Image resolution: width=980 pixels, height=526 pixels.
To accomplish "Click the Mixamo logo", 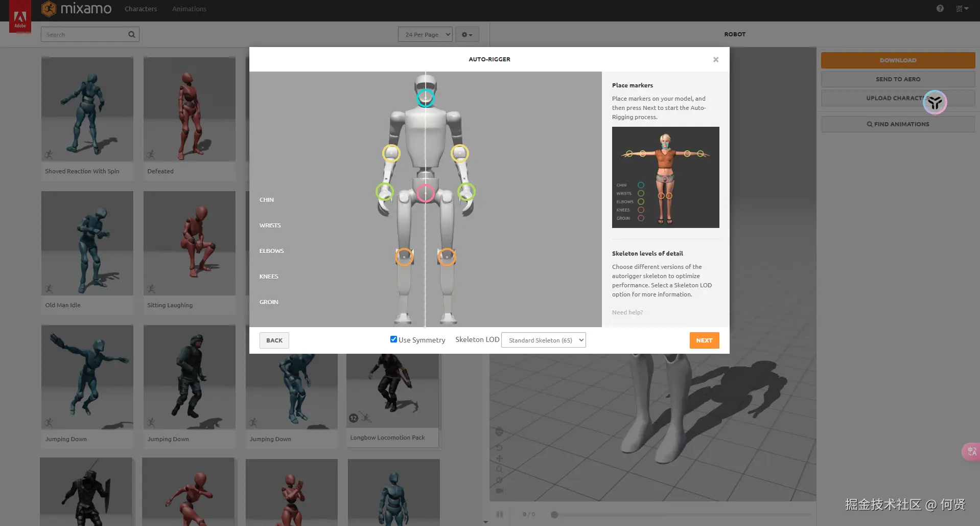I will point(77,9).
